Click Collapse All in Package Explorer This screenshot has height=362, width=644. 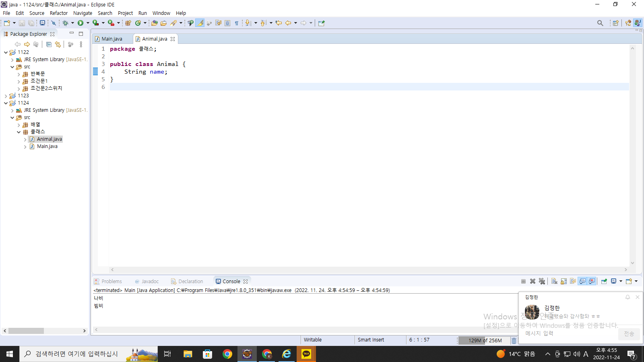tap(49, 44)
